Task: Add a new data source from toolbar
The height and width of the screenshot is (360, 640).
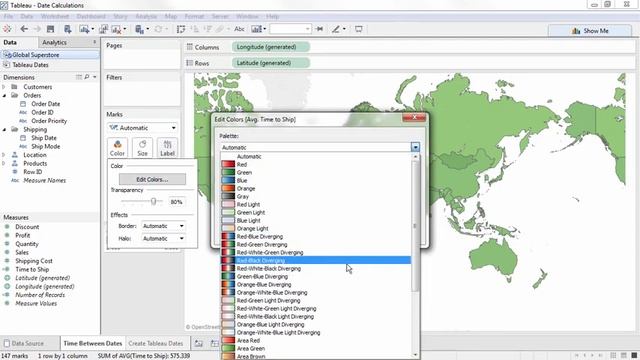Action: pyautogui.click(x=68, y=29)
